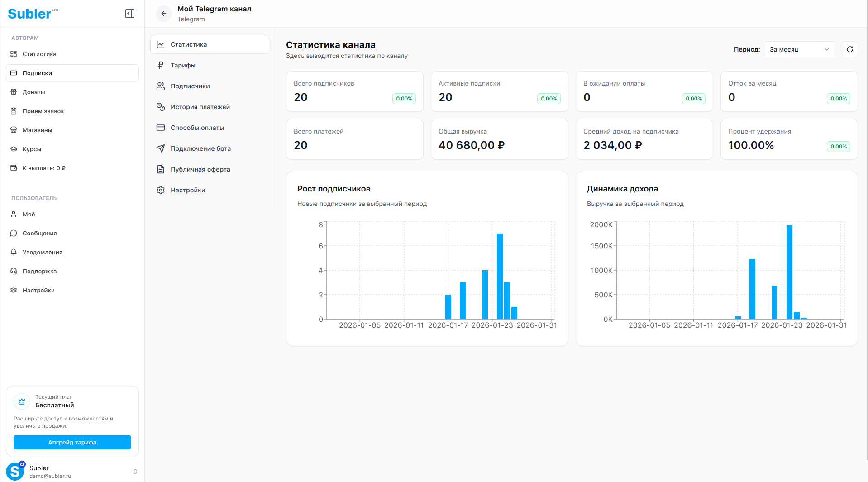Viewport: 868px width, 482px height.
Task: Open Донаты gift icon in sidebar
Action: [14, 92]
